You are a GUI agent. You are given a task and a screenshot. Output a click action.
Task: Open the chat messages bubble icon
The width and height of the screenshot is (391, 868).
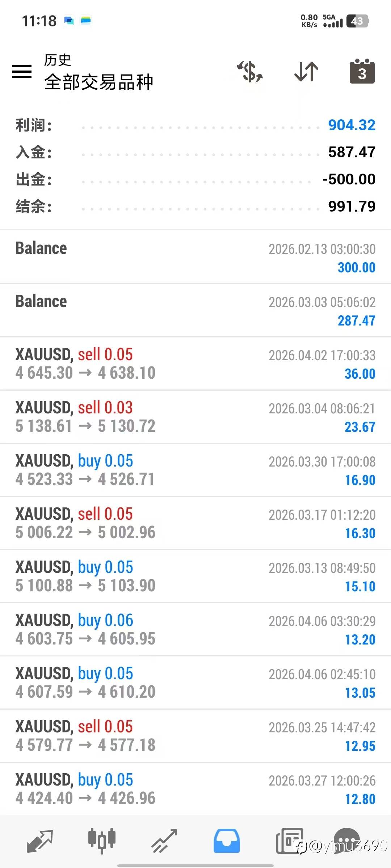pyautogui.click(x=346, y=839)
